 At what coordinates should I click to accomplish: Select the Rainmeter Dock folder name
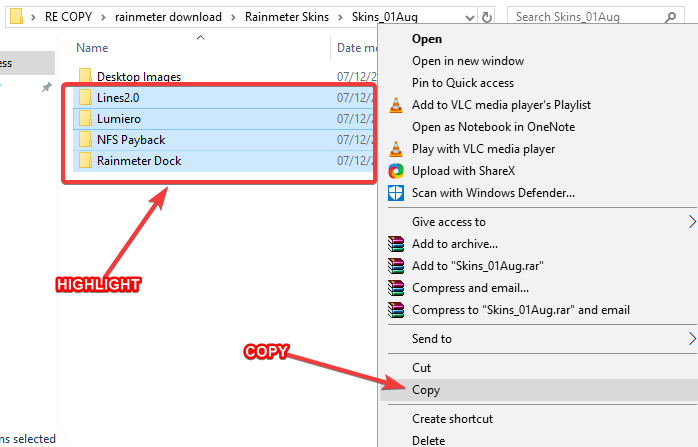coord(139,161)
